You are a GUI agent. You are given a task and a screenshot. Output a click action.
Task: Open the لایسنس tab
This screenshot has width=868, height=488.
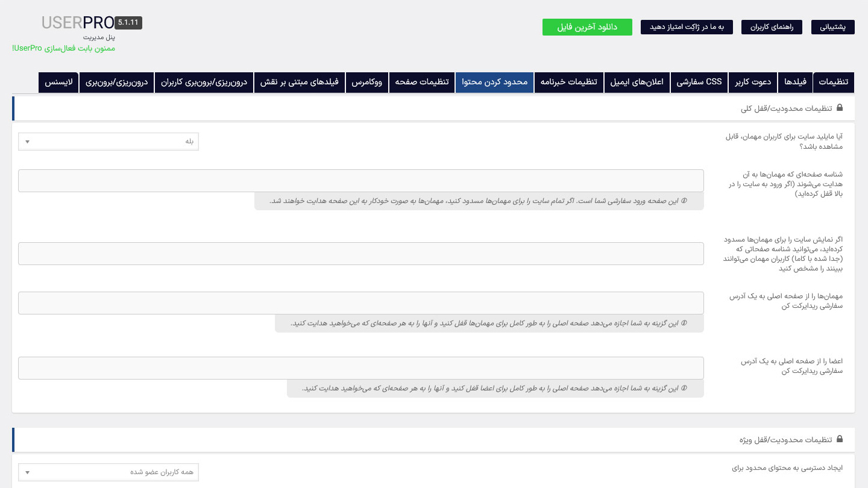[x=59, y=82]
